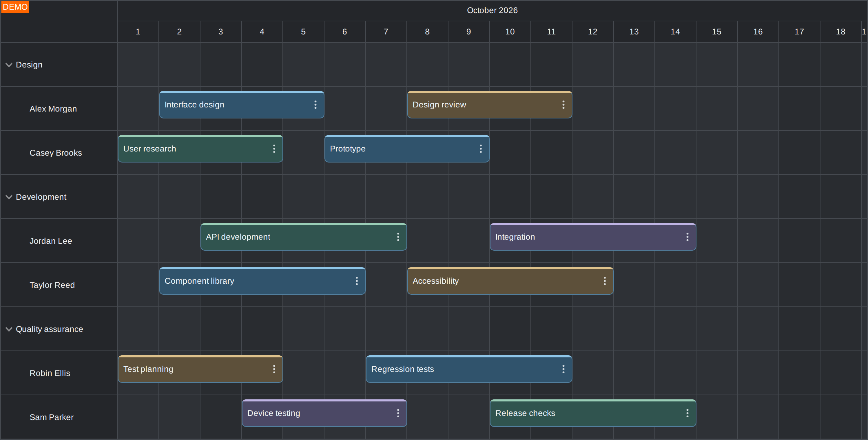Image resolution: width=868 pixels, height=440 pixels.
Task: Open the three-dot menu on Design review
Action: point(563,105)
